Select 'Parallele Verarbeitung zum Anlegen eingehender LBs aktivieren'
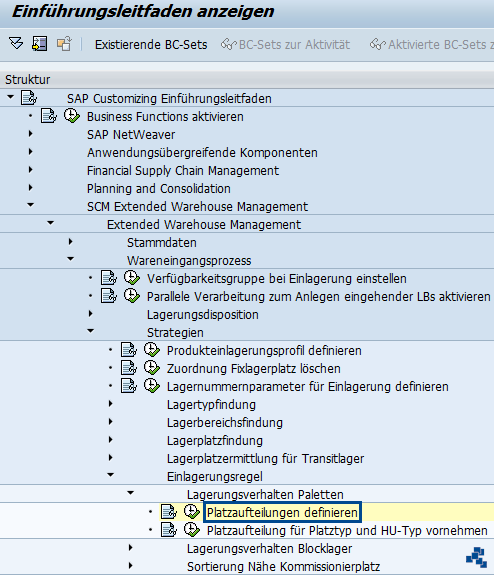Viewport: 494px width, 575px height. click(x=318, y=297)
